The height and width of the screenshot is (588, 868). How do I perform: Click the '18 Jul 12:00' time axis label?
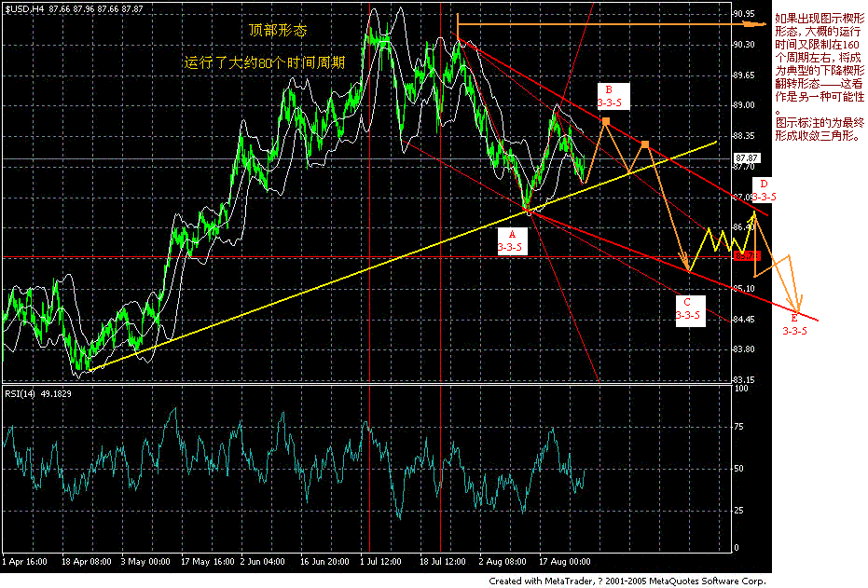tap(442, 562)
